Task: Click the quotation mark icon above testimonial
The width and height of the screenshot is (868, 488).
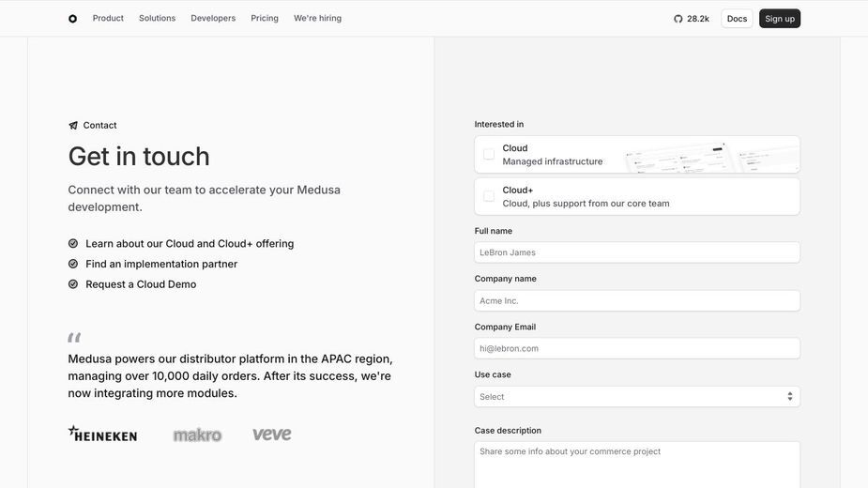Action: click(74, 337)
